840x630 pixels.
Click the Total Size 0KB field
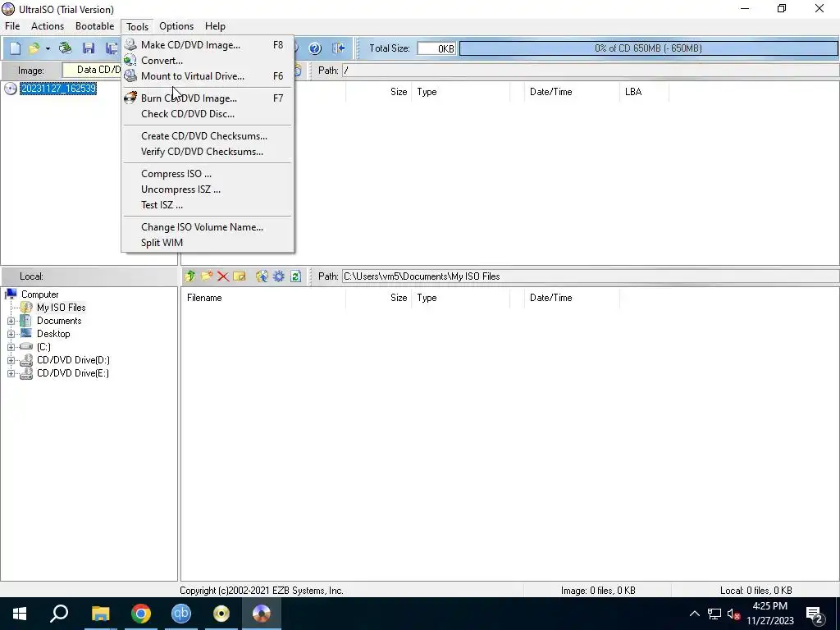pyautogui.click(x=436, y=48)
